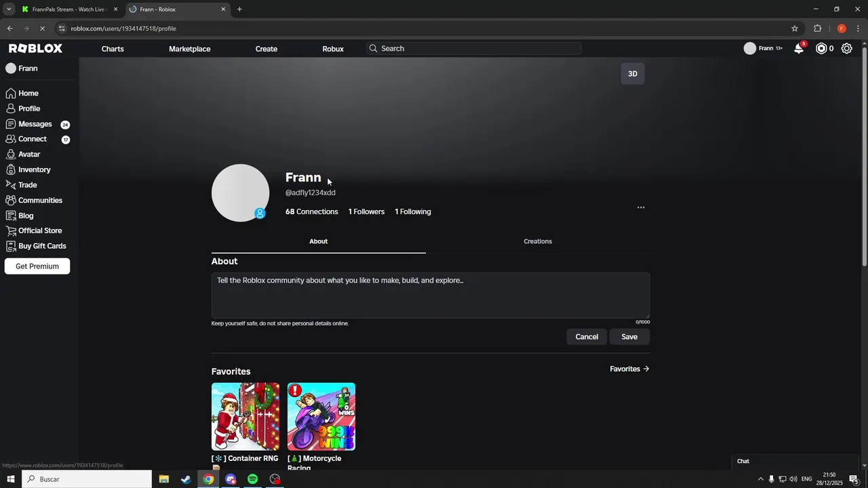868x488 pixels.
Task: Click the browser back arrow
Action: click(x=9, y=28)
